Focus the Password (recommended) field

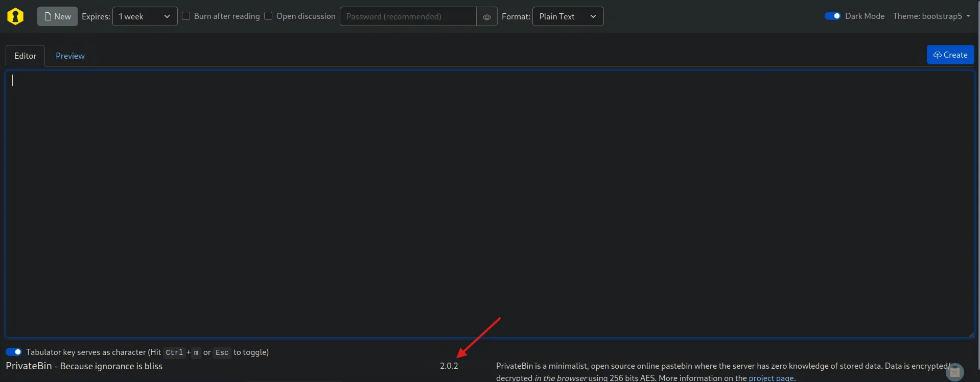(408, 16)
